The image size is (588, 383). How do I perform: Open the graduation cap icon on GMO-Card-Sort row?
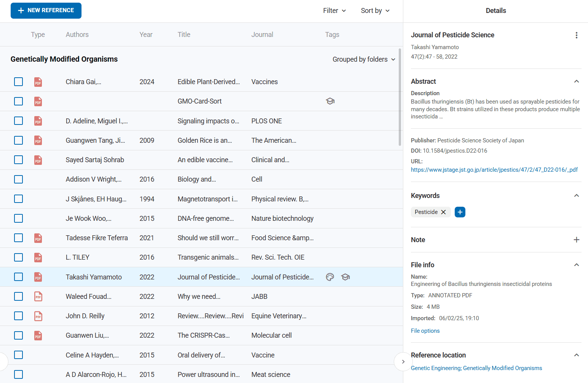pos(330,101)
